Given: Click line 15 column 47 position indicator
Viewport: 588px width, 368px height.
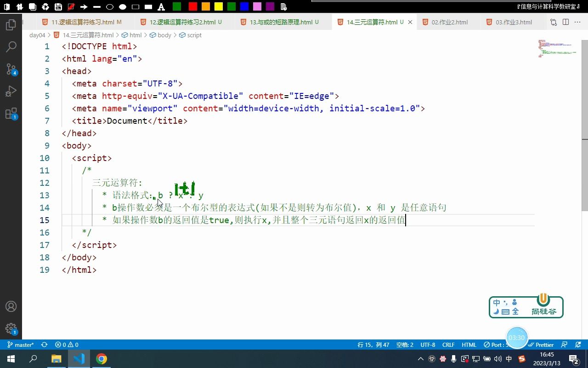Looking at the screenshot, I should (373, 345).
